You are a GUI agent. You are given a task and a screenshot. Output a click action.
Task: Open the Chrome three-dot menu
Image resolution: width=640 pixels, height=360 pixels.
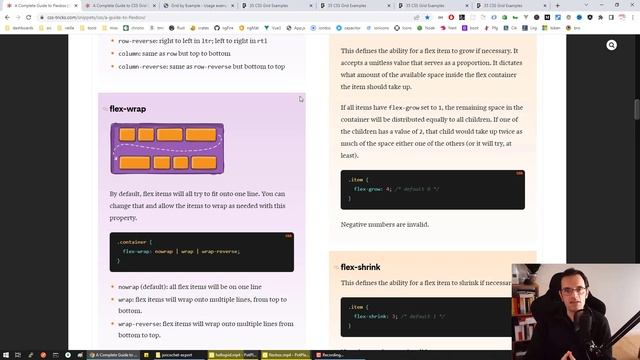pos(633,18)
